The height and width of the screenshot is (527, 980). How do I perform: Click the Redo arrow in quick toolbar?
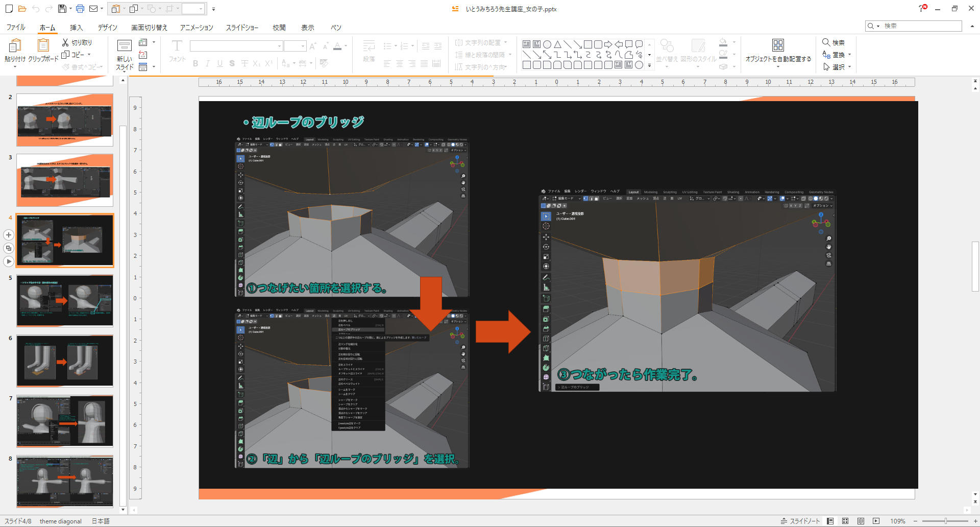tap(49, 9)
